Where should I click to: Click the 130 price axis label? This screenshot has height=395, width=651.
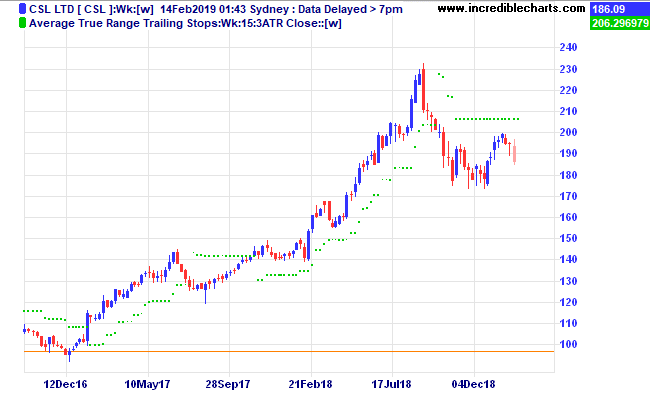[568, 281]
